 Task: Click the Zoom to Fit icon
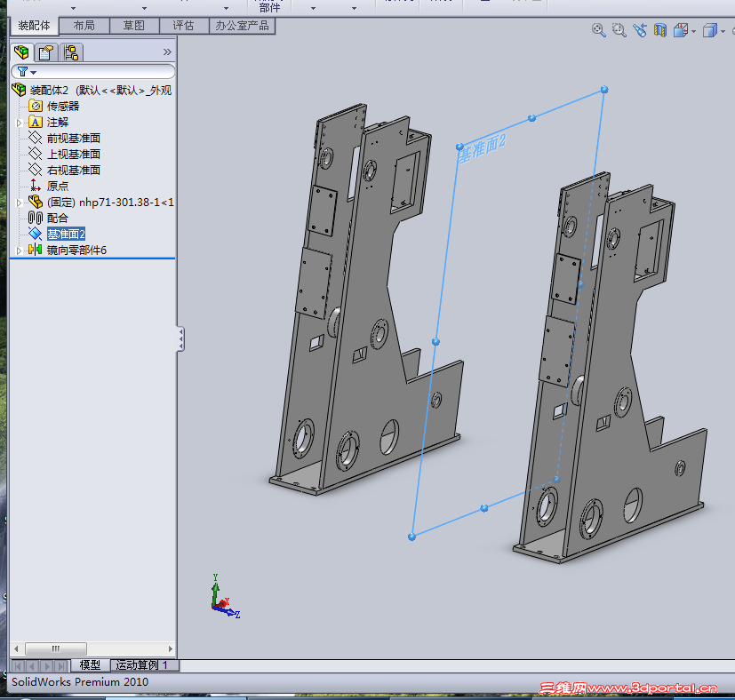[x=599, y=30]
